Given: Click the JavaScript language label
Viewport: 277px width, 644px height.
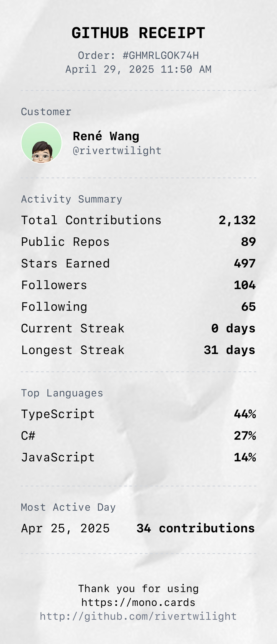Looking at the screenshot, I should [58, 457].
